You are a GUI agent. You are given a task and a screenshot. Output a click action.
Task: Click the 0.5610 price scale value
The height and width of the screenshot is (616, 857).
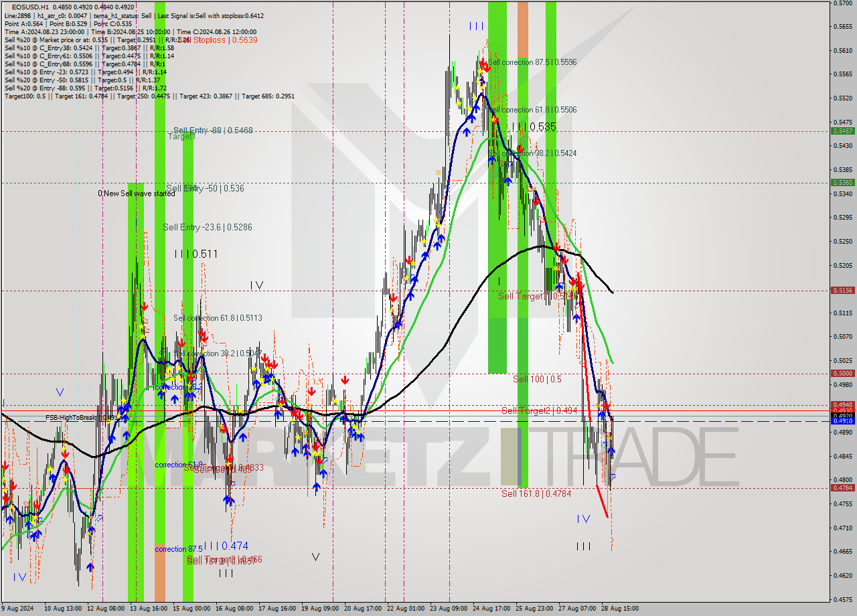[842, 51]
